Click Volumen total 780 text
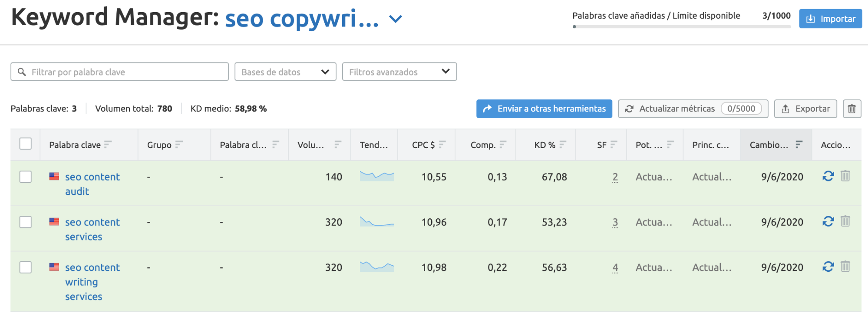Image resolution: width=868 pixels, height=313 pixels. coord(133,109)
